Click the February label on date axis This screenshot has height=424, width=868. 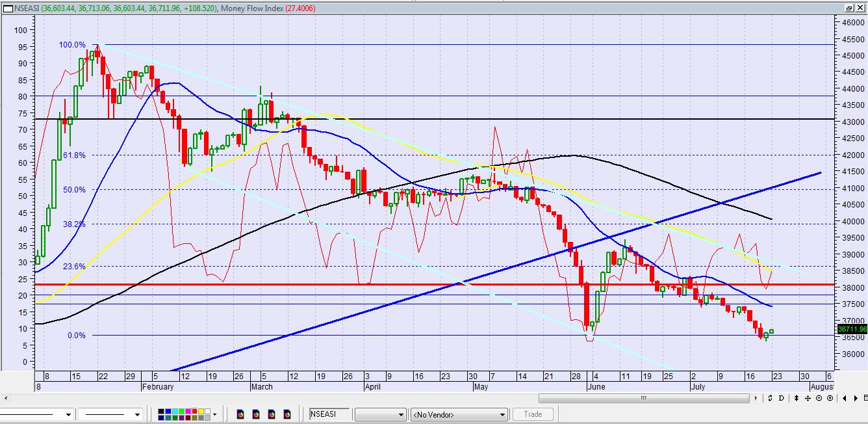(x=158, y=387)
